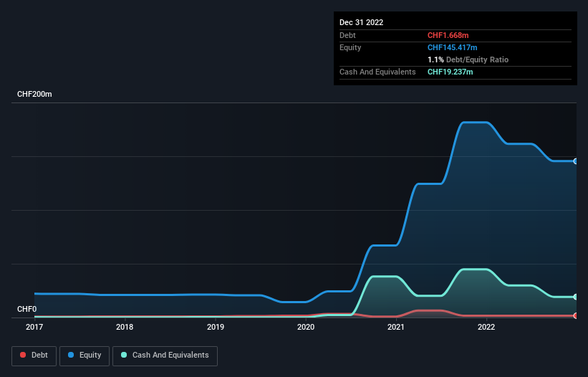
Task: Click the CHF19.237m cash value
Action: (450, 72)
